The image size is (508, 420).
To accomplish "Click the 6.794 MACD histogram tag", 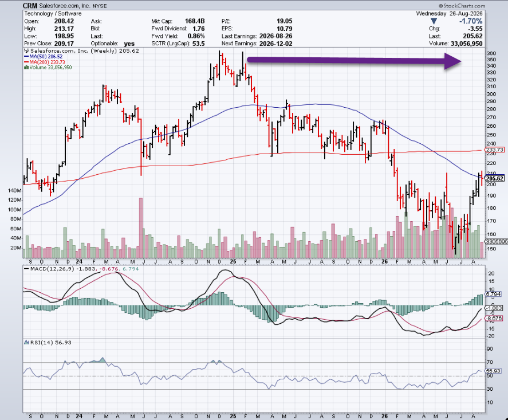I will point(495,294).
